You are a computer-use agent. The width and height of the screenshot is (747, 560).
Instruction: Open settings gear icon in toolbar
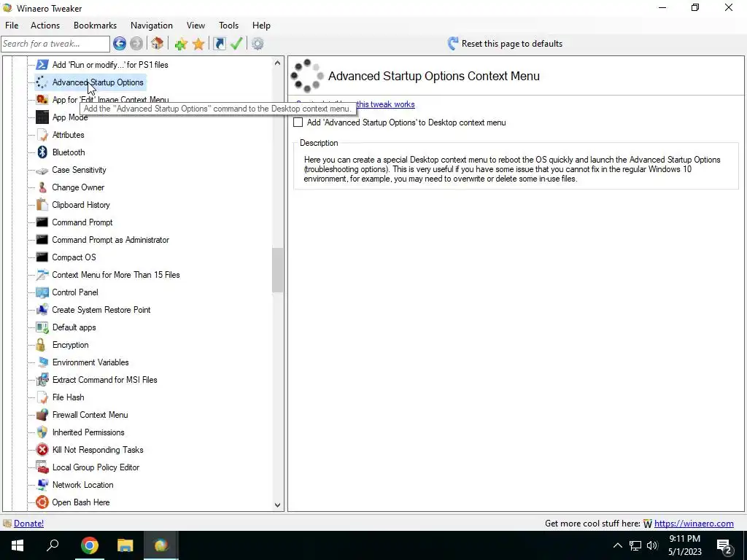[x=258, y=44]
